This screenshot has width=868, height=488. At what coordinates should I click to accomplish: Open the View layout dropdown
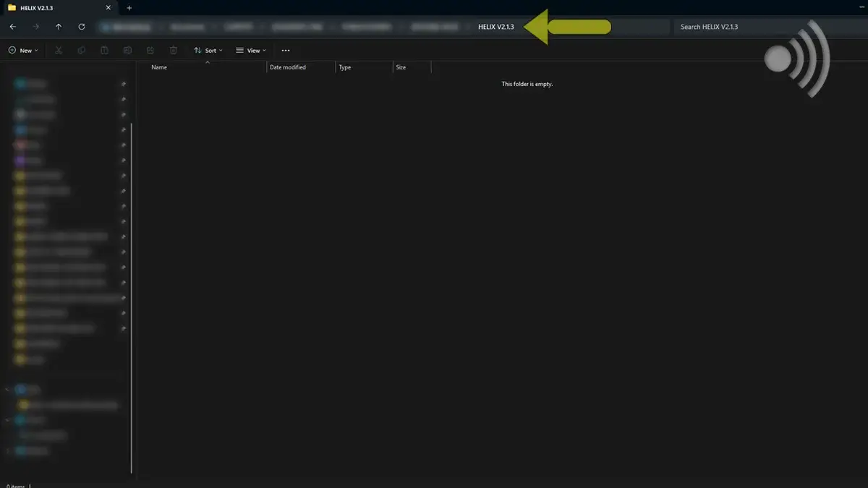251,51
